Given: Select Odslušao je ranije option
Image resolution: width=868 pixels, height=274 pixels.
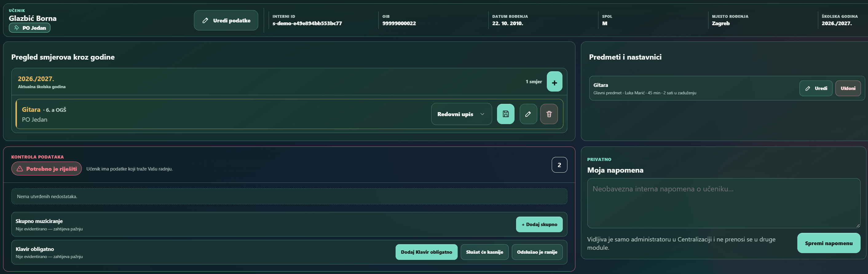Looking at the screenshot, I should [x=537, y=252].
